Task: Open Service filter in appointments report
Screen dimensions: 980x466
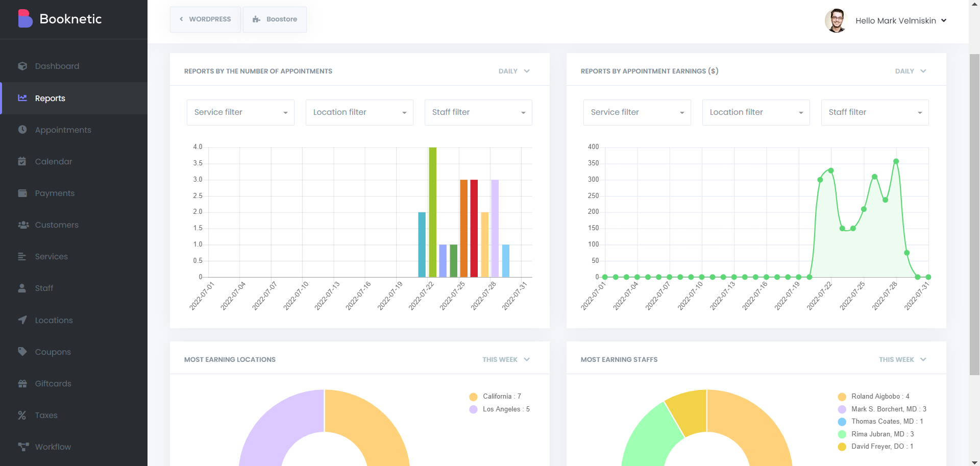Action: tap(240, 112)
